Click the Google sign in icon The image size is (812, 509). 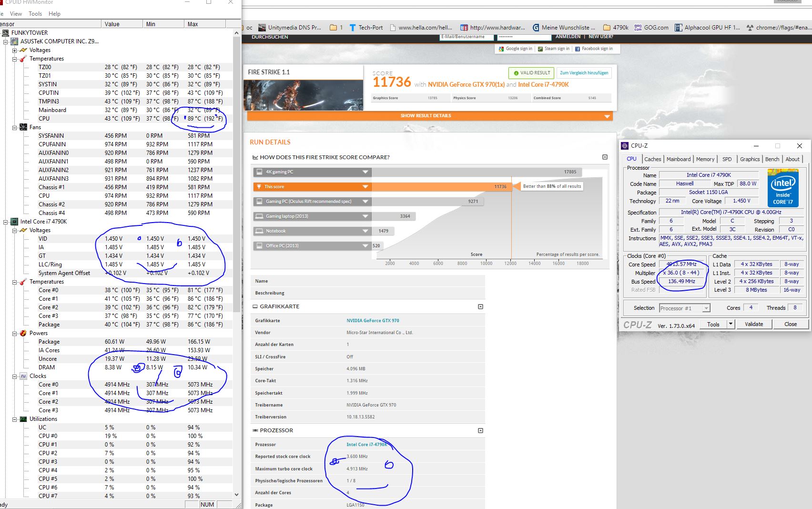pyautogui.click(x=501, y=49)
